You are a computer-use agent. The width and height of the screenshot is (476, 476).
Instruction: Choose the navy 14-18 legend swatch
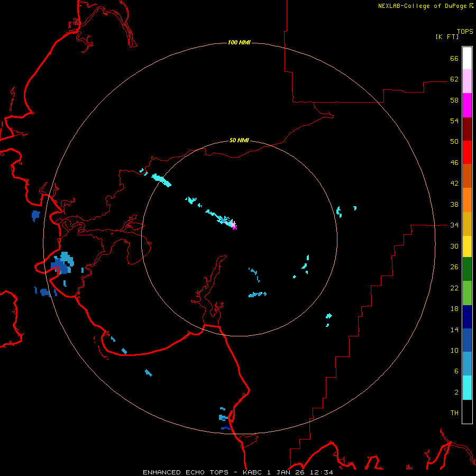point(467,317)
